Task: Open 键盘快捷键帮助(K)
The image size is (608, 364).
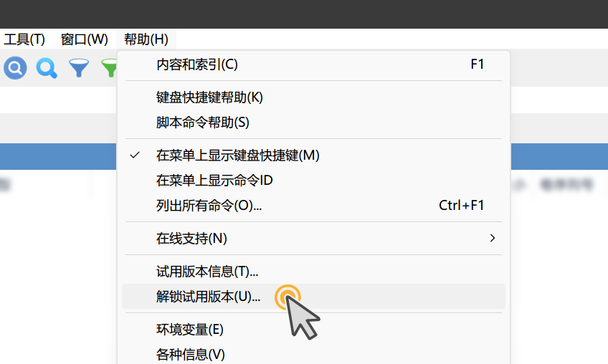Action: coord(313,97)
